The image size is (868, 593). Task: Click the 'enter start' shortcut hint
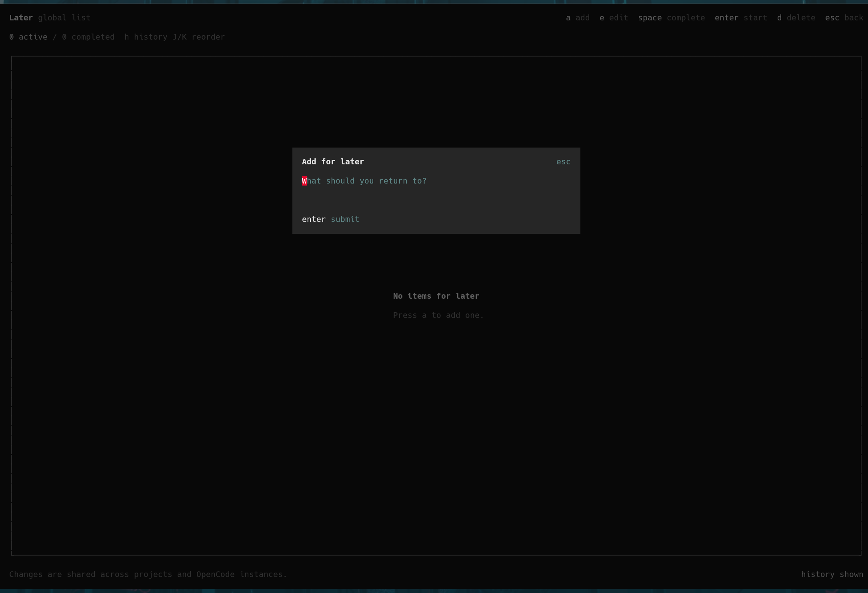[x=741, y=18]
